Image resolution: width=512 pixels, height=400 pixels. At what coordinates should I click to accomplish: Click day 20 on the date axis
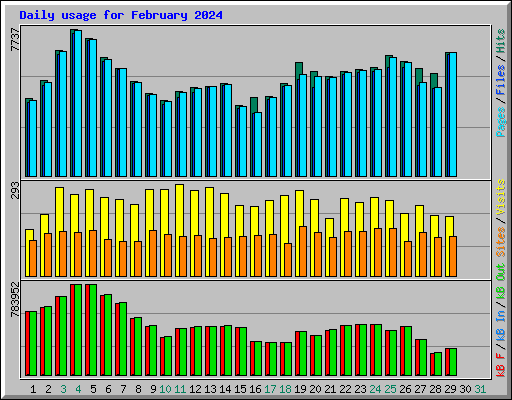pyautogui.click(x=315, y=389)
